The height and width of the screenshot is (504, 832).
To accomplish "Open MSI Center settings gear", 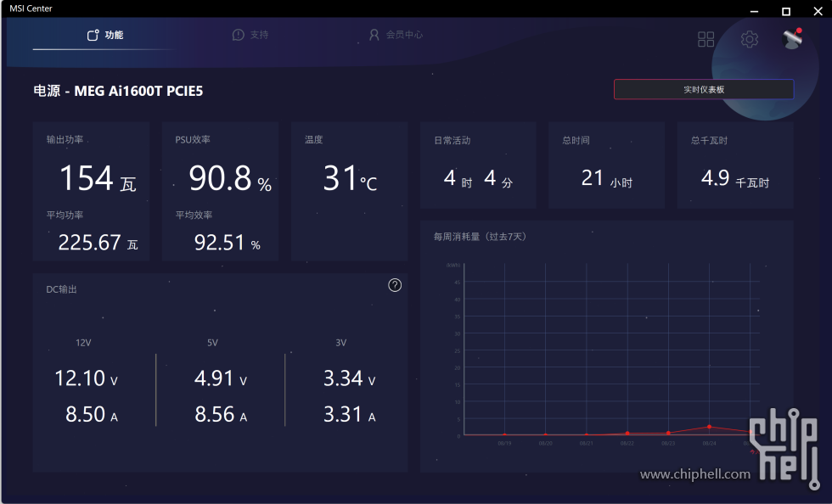I will [x=749, y=39].
